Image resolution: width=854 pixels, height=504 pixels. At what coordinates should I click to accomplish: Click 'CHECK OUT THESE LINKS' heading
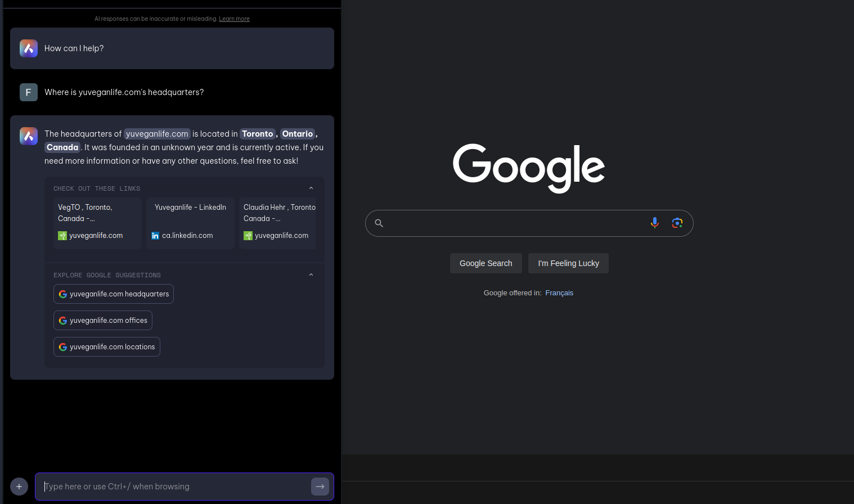click(97, 188)
